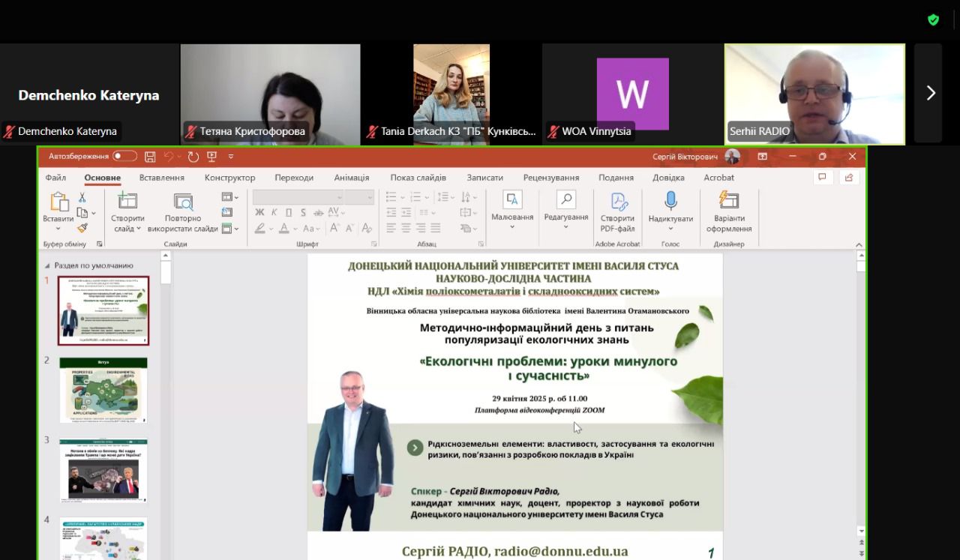Open the comments pane icon
This screenshot has height=560, width=960.
(823, 178)
